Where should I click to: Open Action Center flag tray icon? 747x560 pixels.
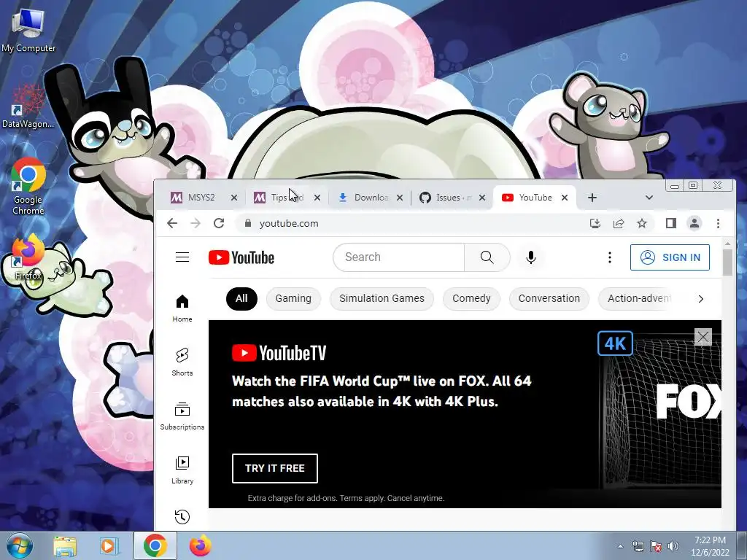coord(656,546)
